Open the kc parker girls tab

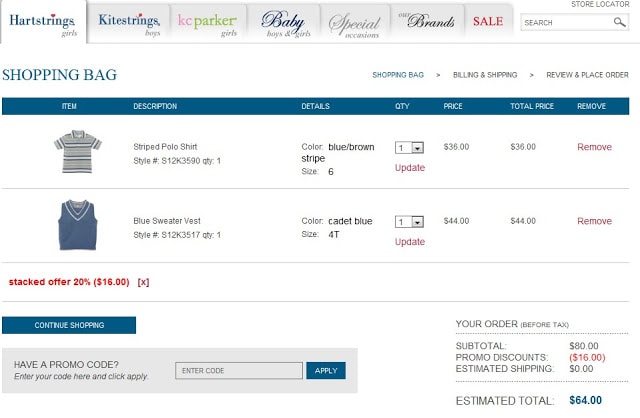click(207, 24)
